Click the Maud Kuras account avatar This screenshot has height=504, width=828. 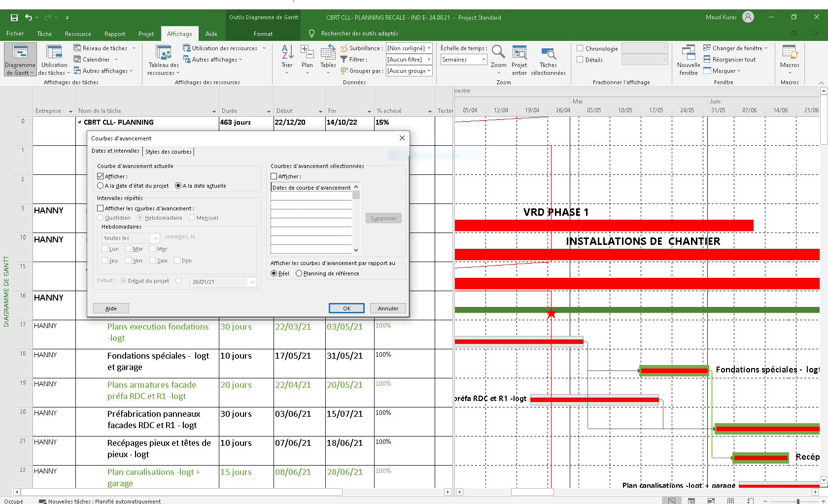click(748, 17)
